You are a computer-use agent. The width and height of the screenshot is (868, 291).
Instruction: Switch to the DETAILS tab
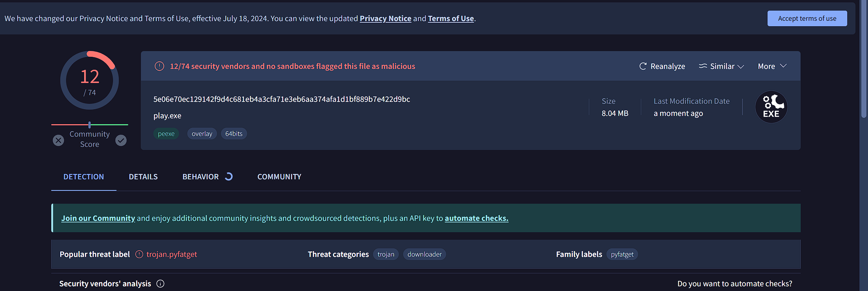(143, 177)
